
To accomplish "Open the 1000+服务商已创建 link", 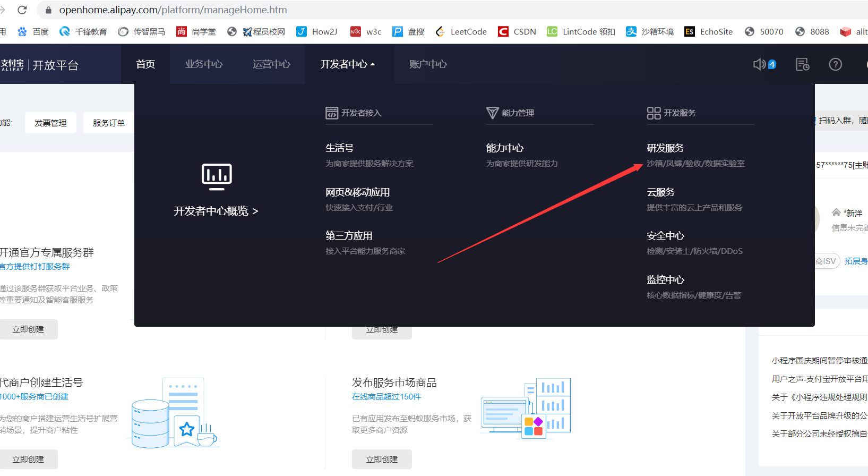I will click(34, 396).
